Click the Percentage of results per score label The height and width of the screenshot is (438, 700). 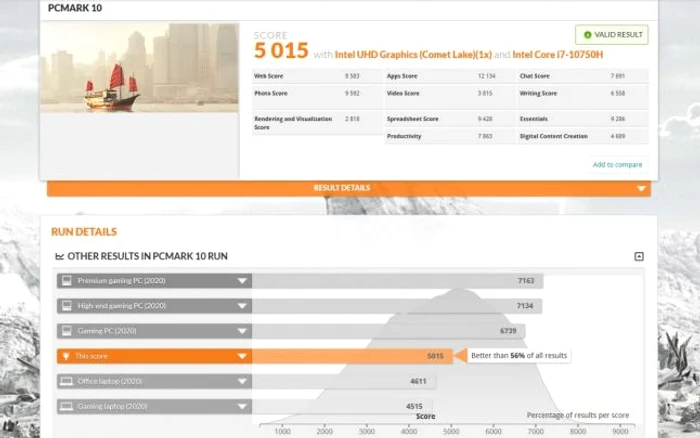coord(578,415)
